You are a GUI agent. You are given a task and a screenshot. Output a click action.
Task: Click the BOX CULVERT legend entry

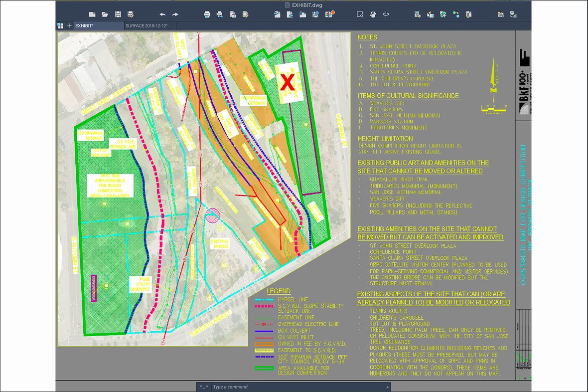pos(294,331)
